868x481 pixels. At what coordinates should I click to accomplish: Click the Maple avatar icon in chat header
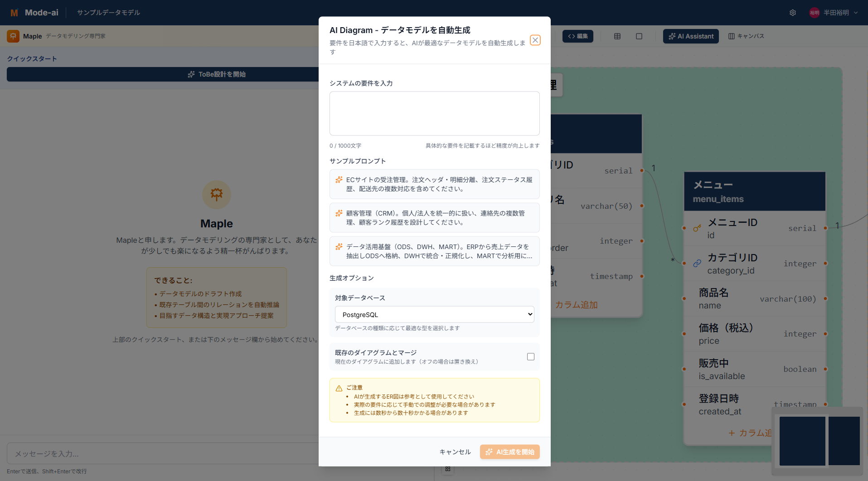pos(13,36)
